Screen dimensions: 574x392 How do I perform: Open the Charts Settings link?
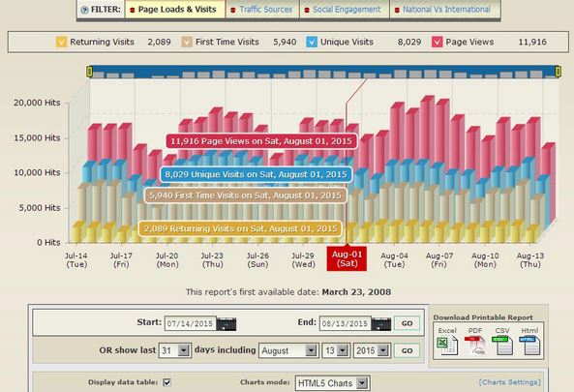point(509,382)
